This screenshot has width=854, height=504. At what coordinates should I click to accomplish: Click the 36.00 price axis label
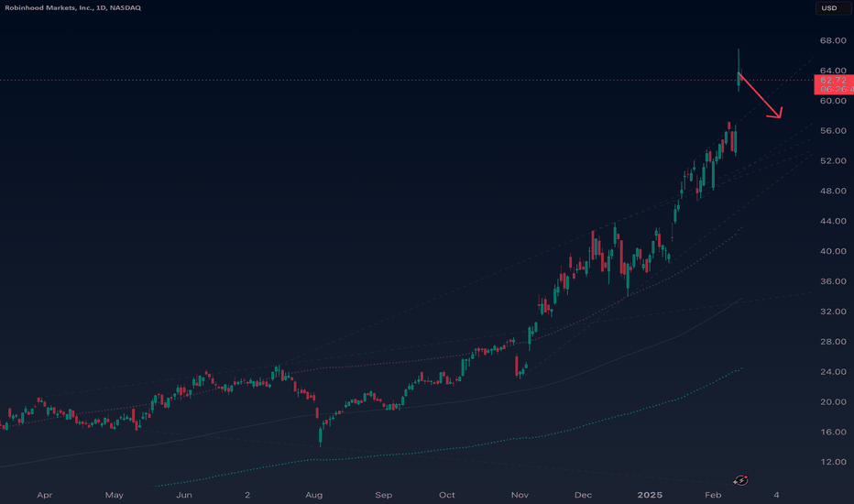(x=833, y=281)
